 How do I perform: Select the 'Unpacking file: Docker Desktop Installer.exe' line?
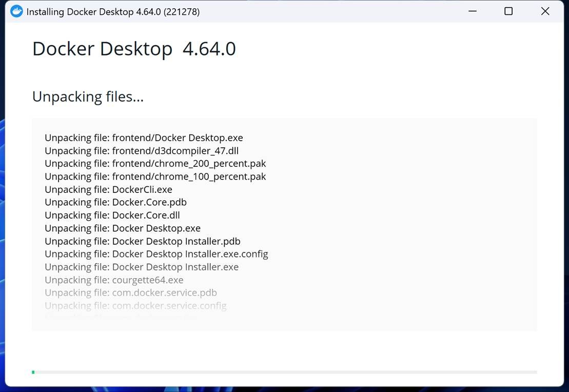pyautogui.click(x=142, y=267)
